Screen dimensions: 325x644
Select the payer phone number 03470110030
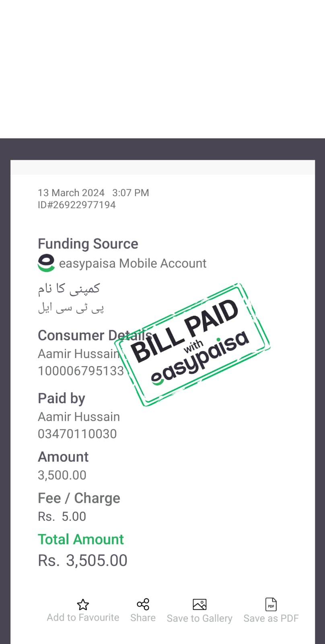point(77,434)
